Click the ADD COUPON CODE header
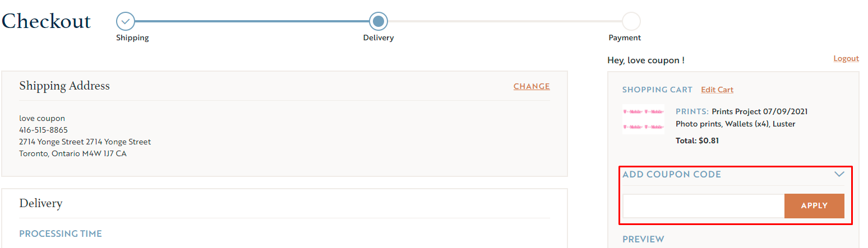 (x=672, y=174)
